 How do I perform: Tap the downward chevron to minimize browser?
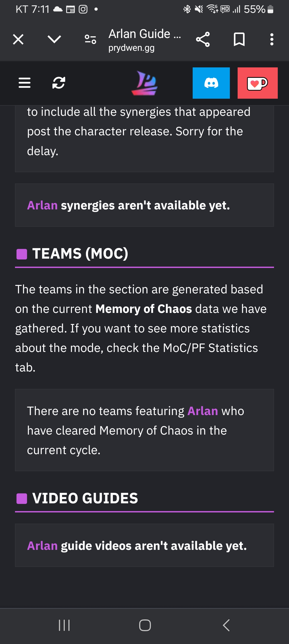(x=54, y=40)
